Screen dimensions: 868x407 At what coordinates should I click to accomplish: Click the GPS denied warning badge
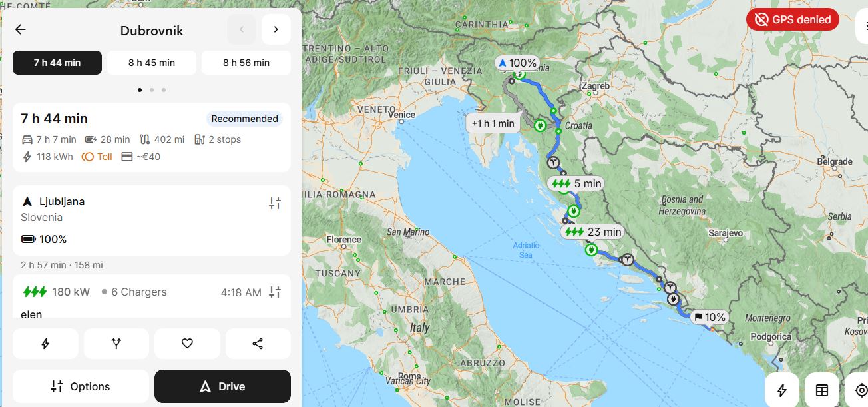pos(793,19)
